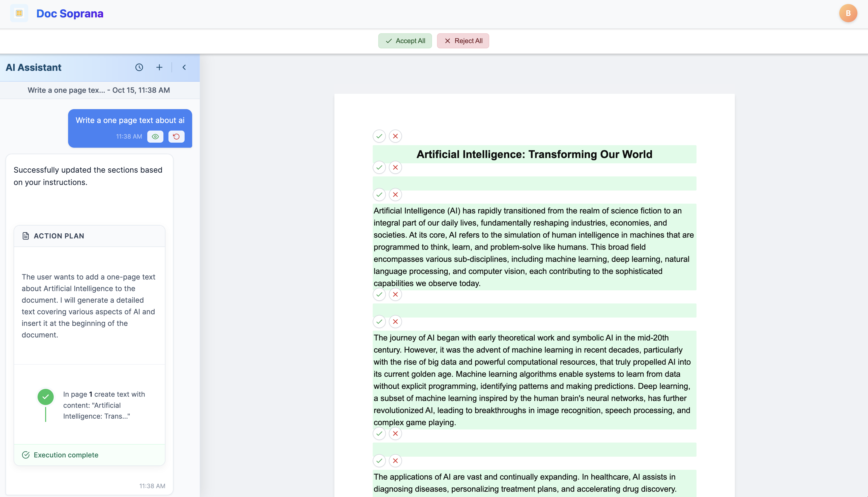Click the ACTION PLAN header
868x497 pixels.
click(59, 236)
